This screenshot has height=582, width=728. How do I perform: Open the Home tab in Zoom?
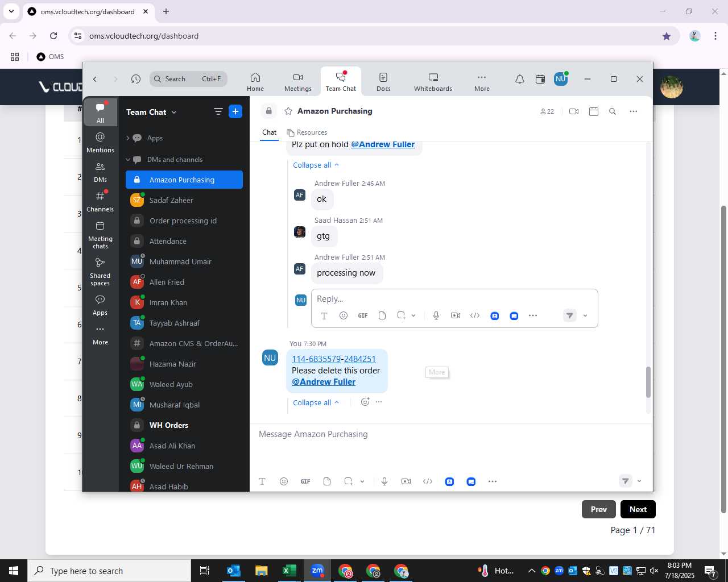pyautogui.click(x=255, y=82)
